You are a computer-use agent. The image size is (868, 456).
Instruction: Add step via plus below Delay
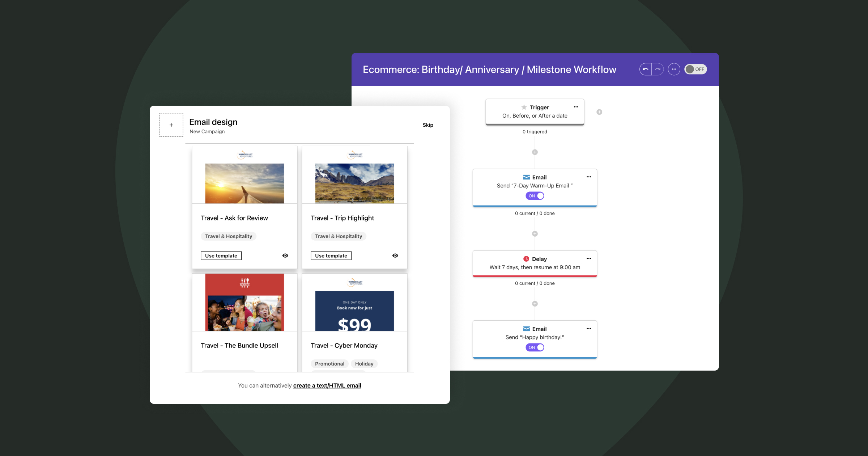point(535,304)
